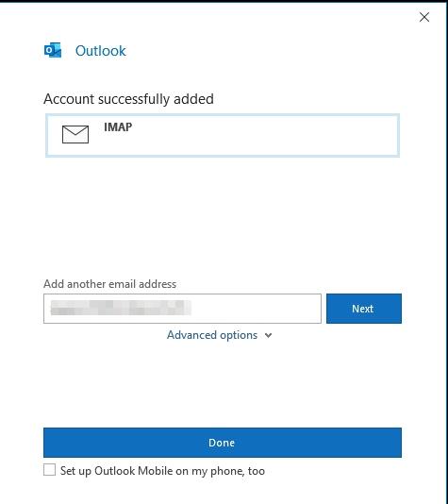Focus the Add another email address field
Image resolution: width=448 pixels, height=504 pixels.
pos(182,309)
